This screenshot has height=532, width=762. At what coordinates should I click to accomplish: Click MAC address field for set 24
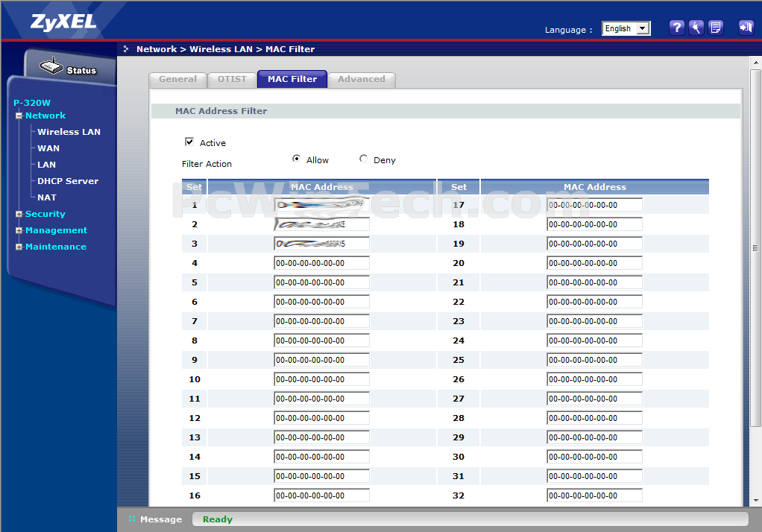(594, 341)
